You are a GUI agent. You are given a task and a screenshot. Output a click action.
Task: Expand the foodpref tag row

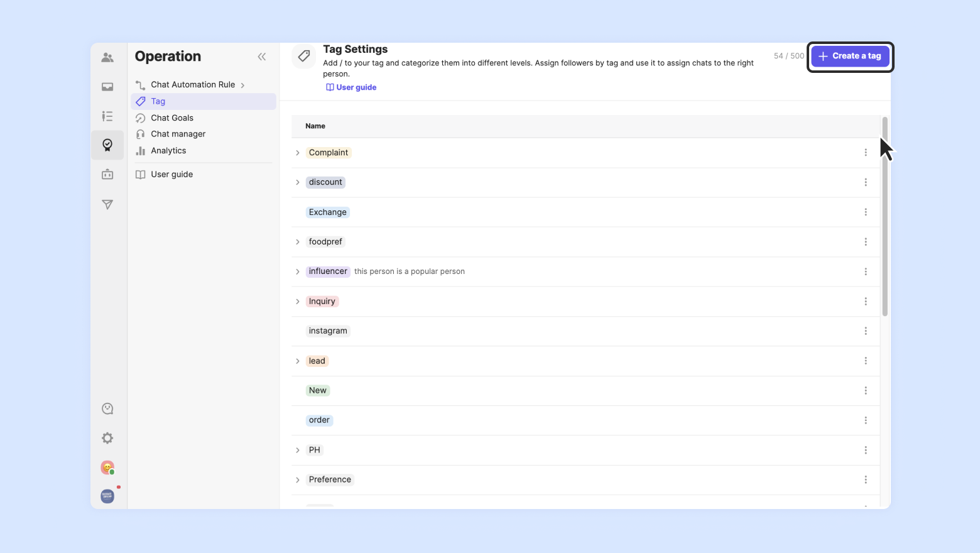(x=298, y=242)
